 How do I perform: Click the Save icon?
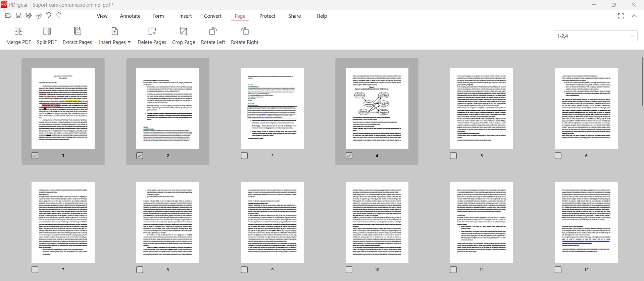click(x=18, y=15)
